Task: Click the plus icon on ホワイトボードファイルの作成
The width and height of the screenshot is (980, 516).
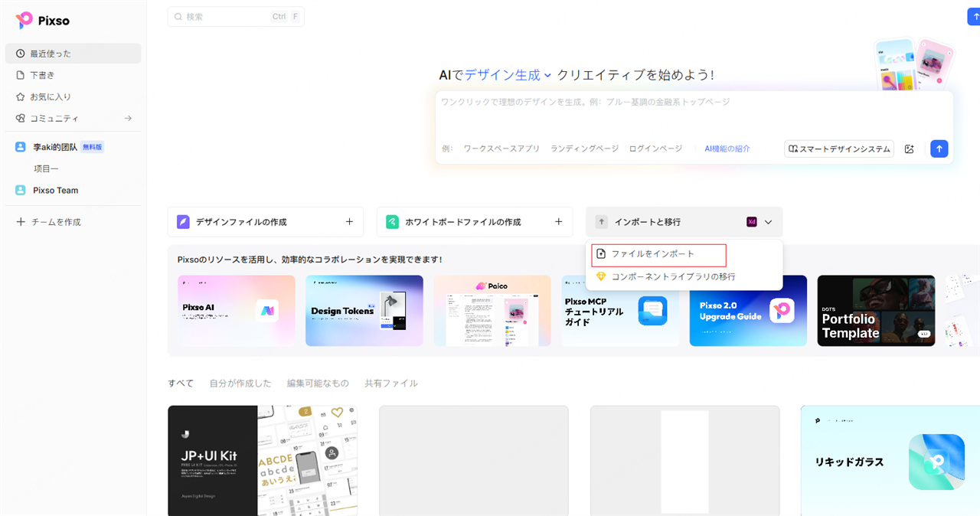Action: coord(558,222)
